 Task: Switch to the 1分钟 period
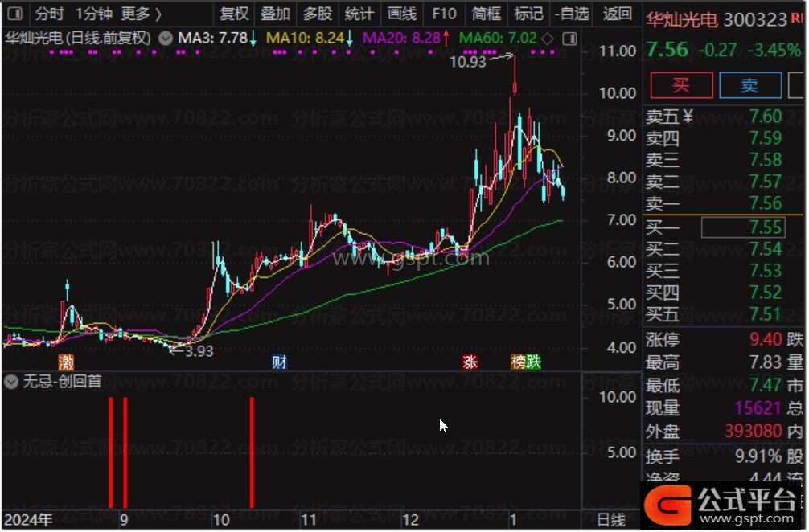[94, 14]
